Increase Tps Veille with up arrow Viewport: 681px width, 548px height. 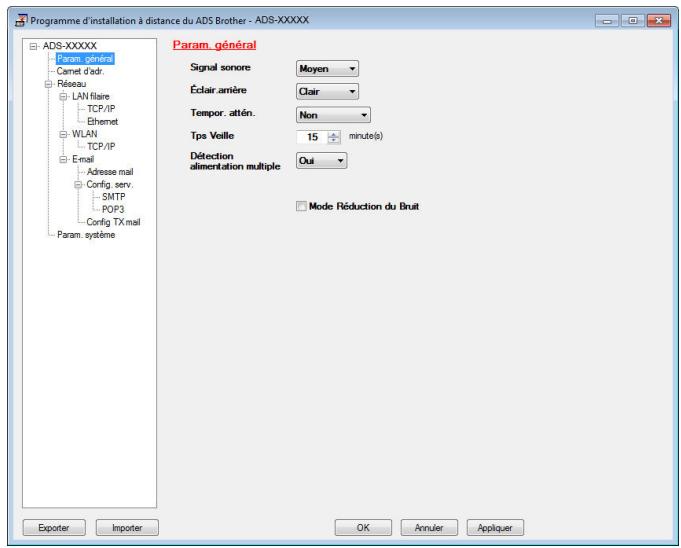coord(334,134)
